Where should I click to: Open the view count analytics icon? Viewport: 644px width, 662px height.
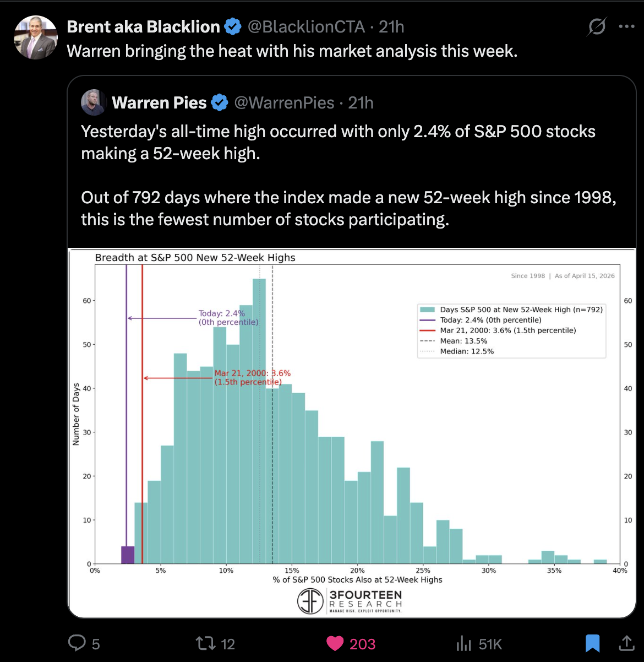point(464,643)
